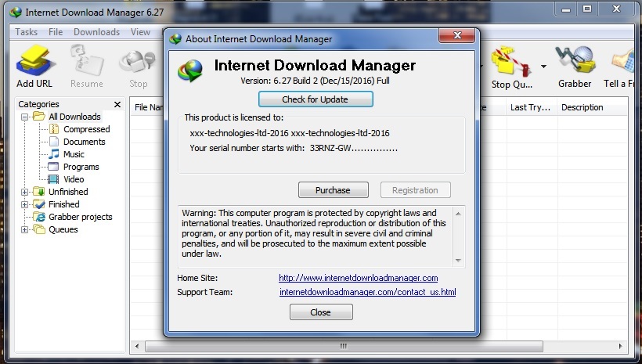Click the Resume toolbar icon
642x364 pixels.
click(86, 67)
